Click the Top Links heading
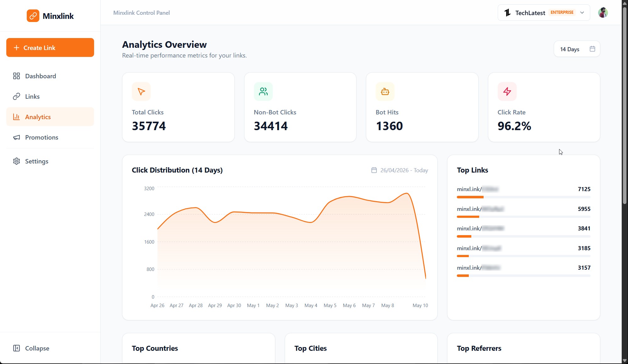The height and width of the screenshot is (364, 628). 473,170
